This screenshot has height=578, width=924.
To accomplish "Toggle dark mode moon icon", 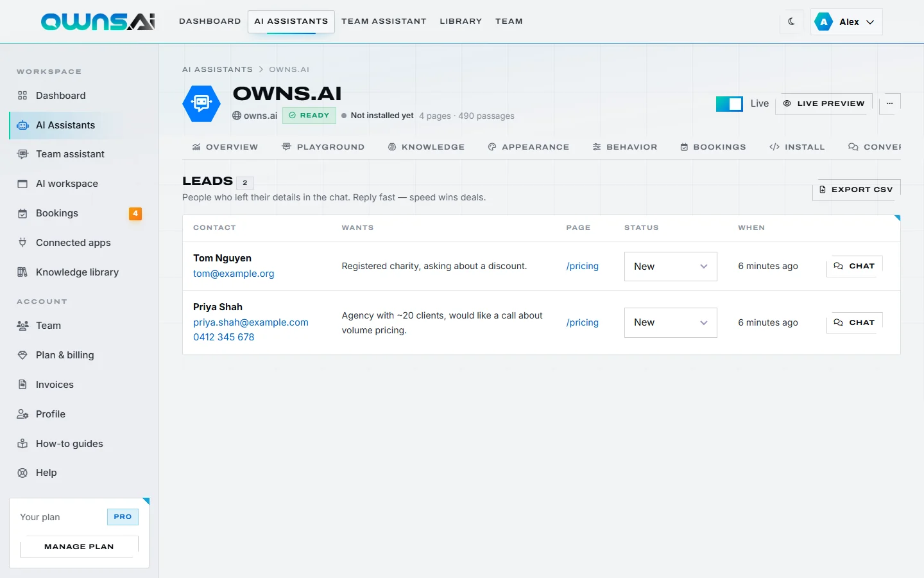I will pyautogui.click(x=791, y=21).
